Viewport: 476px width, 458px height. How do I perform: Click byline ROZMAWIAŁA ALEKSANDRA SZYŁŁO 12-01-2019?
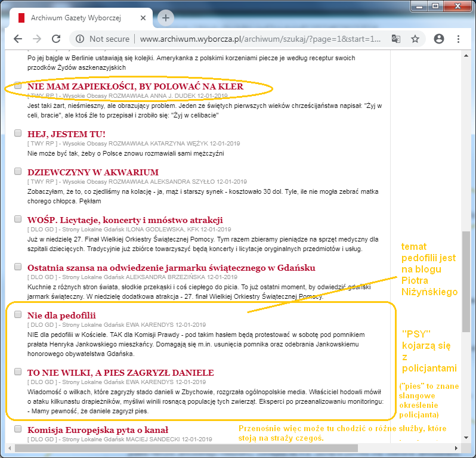(x=178, y=182)
